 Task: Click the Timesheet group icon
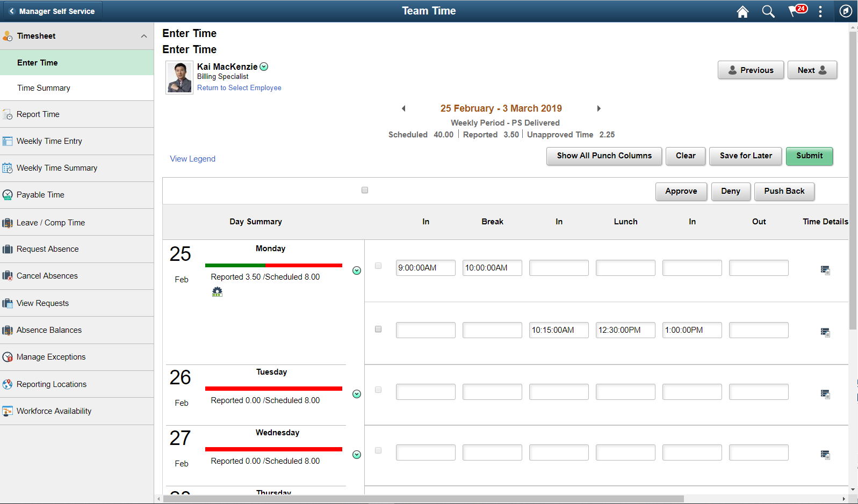coord(8,36)
